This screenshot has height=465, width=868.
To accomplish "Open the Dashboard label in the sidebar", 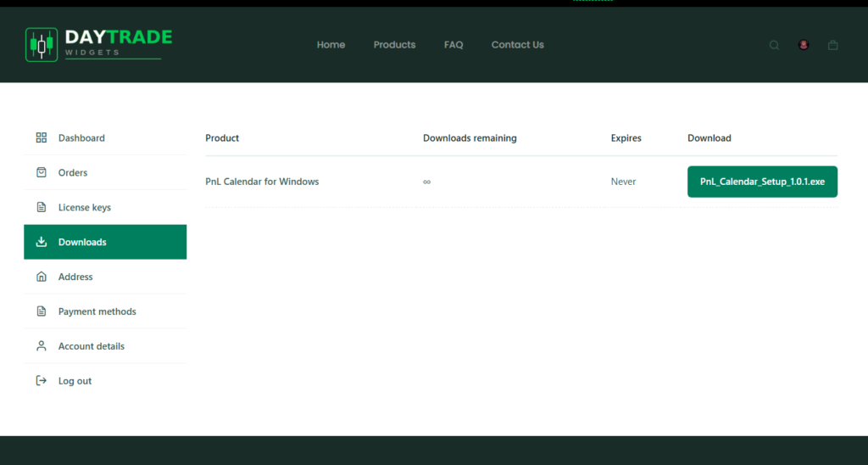I will (81, 138).
